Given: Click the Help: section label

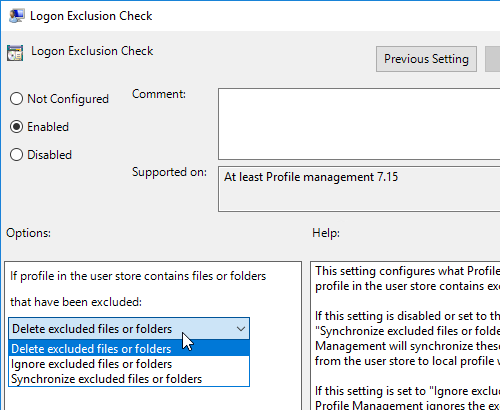Looking at the screenshot, I should click(x=326, y=233).
